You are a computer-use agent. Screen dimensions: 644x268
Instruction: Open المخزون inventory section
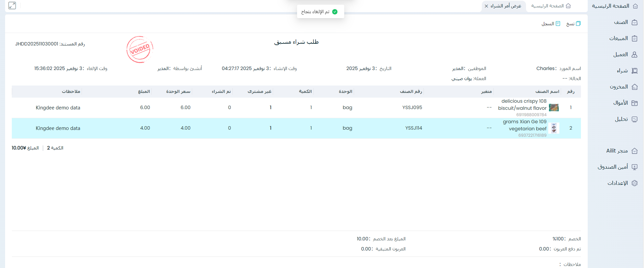(x=623, y=87)
